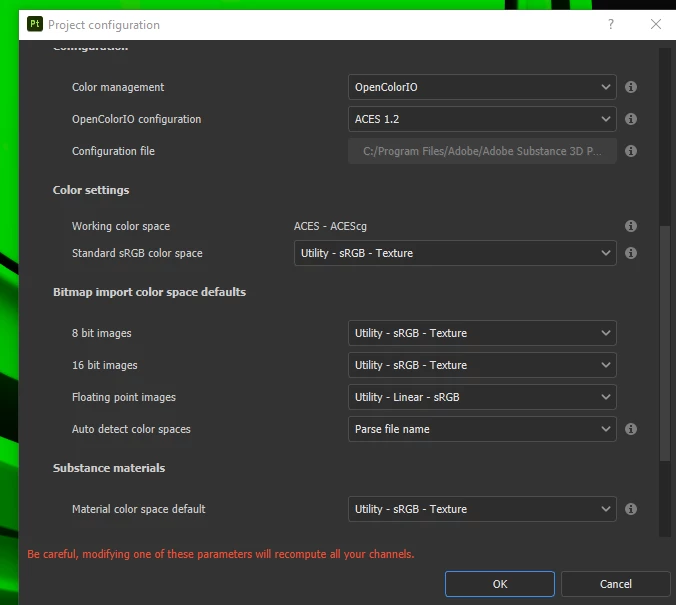Screen dimensions: 676x605
Task: Click the Color settings section heading
Action: click(x=91, y=190)
